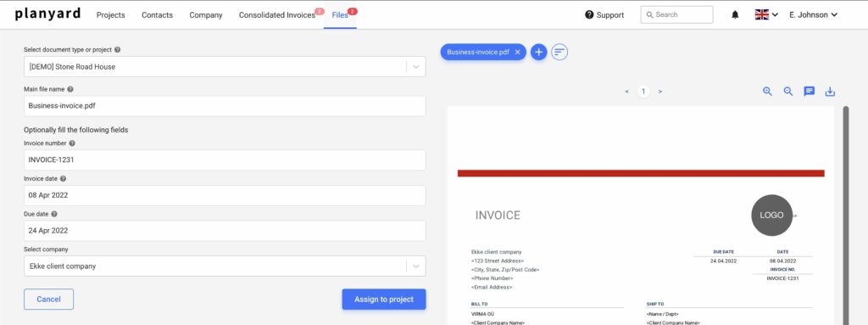
Task: Open the notifications bell
Action: coord(735,15)
